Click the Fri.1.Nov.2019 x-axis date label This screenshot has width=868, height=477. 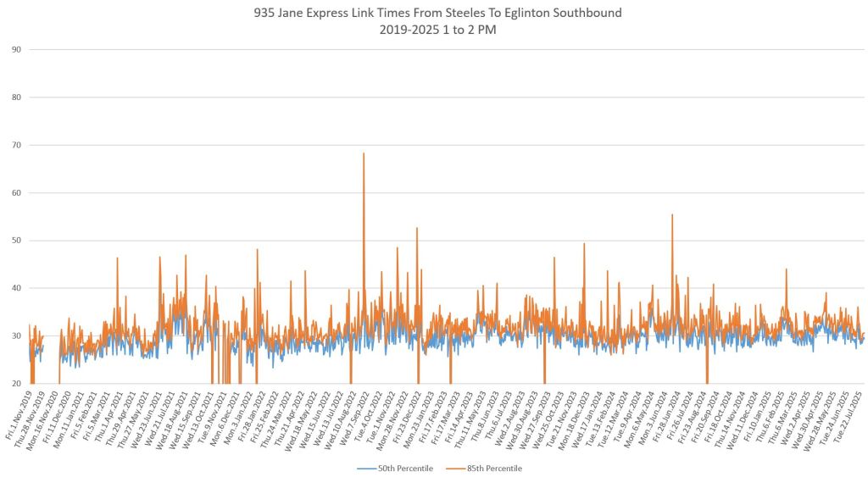click(x=17, y=417)
